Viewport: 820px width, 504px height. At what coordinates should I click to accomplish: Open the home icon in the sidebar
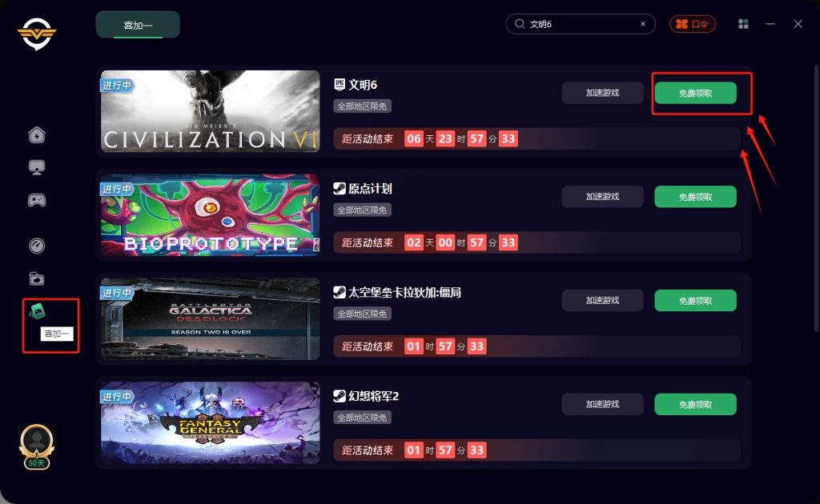(37, 134)
